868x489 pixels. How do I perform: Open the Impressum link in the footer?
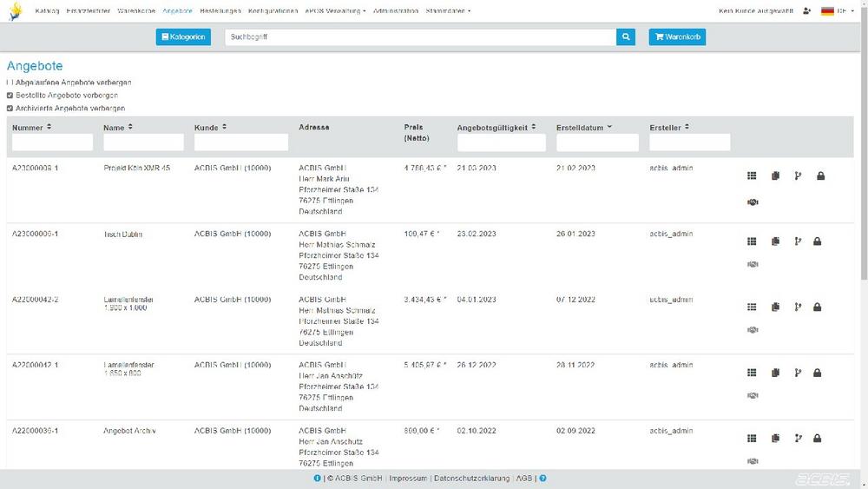pos(408,479)
